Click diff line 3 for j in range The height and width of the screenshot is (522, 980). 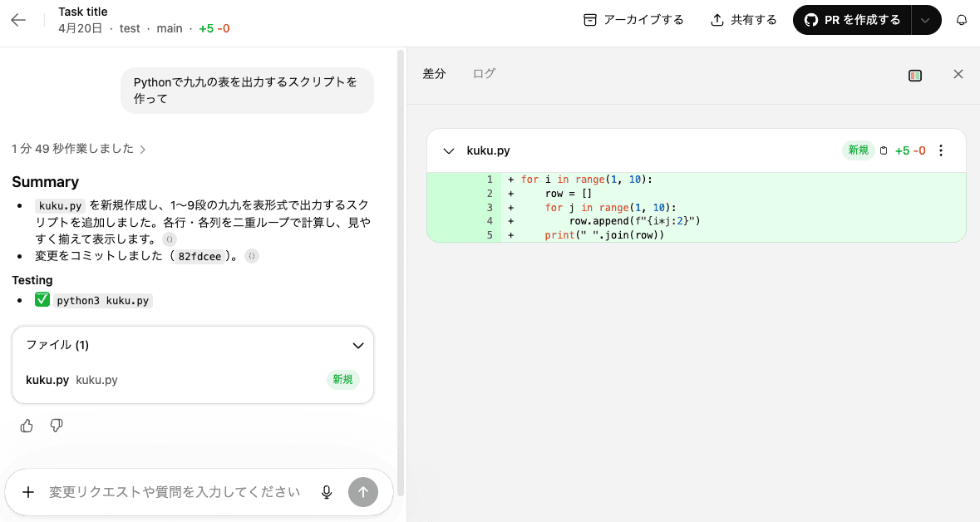click(697, 207)
